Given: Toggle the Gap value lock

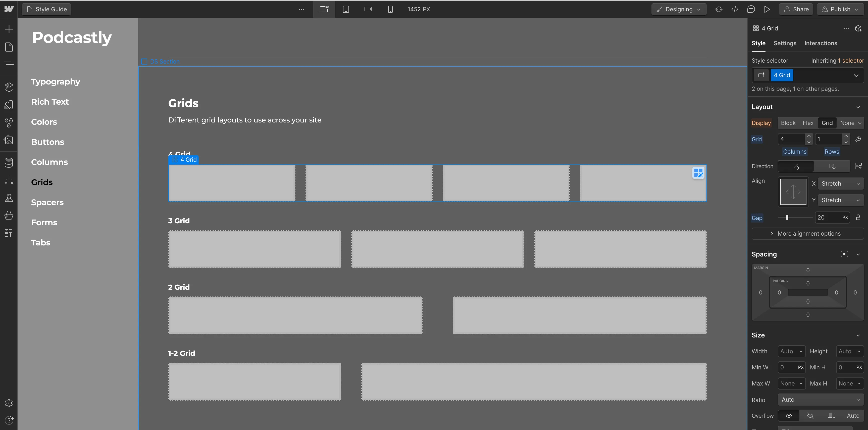Looking at the screenshot, I should pyautogui.click(x=858, y=217).
